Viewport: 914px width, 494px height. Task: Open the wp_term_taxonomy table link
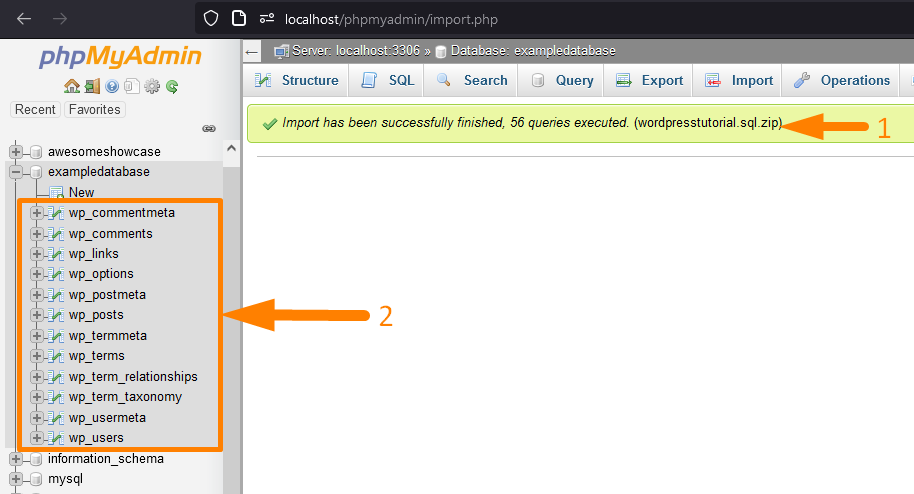tap(125, 397)
